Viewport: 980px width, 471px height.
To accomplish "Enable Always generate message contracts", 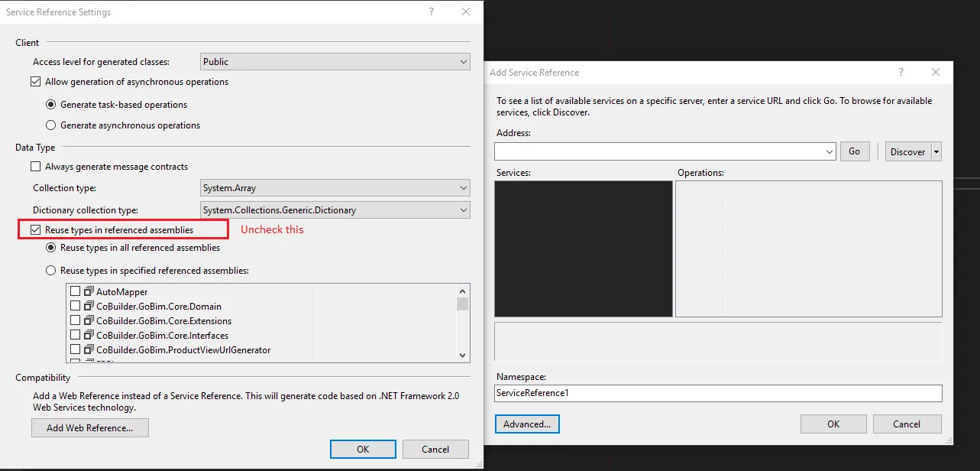I will click(x=36, y=167).
